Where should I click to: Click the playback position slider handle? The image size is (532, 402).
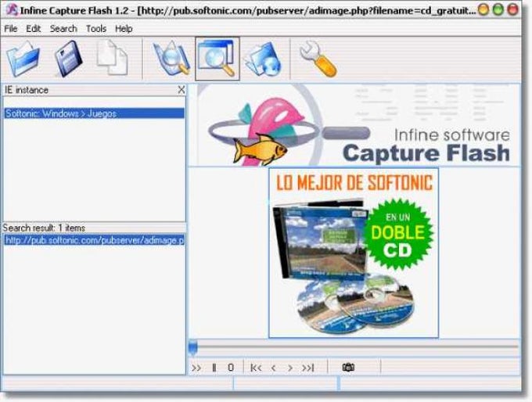point(193,348)
